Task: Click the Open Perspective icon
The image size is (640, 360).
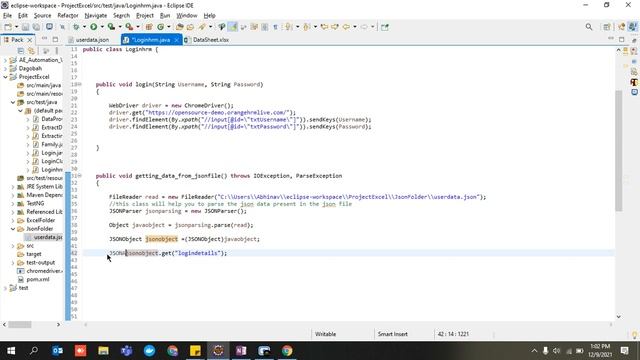Action: pos(607,27)
